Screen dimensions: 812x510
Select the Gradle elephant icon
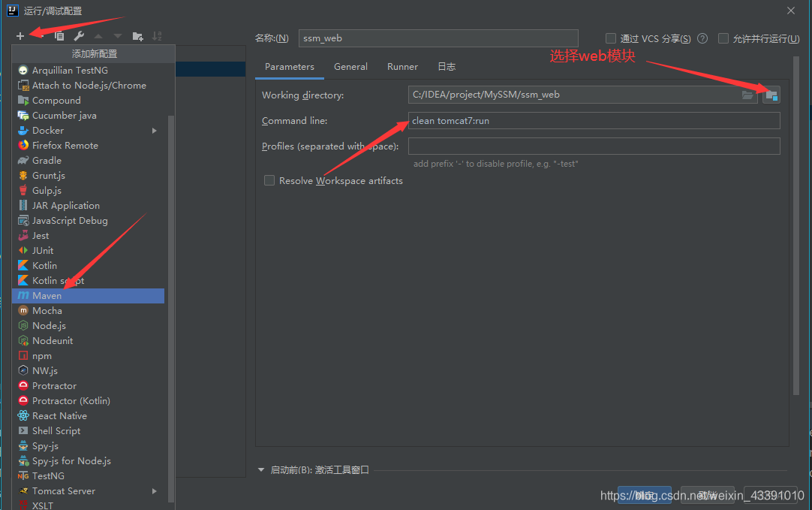23,160
